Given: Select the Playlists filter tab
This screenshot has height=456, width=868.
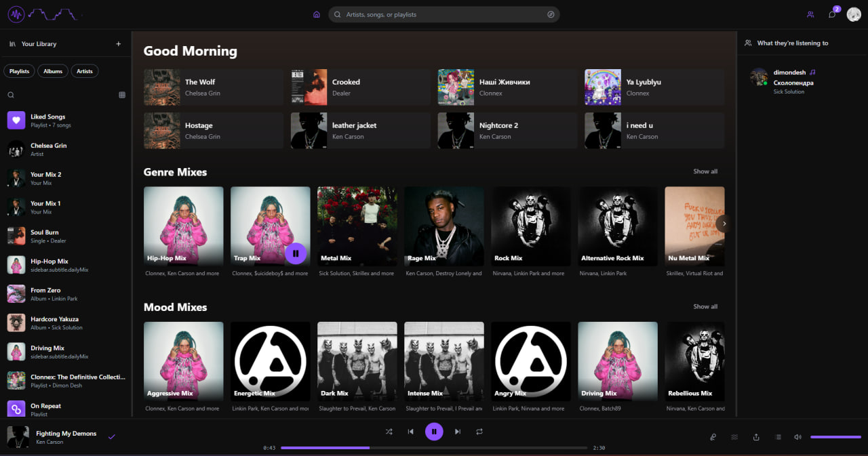Looking at the screenshot, I should click(x=20, y=71).
